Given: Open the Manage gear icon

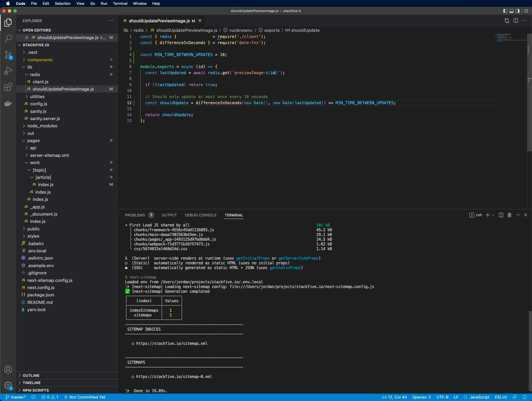Looking at the screenshot, I should 8,385.
